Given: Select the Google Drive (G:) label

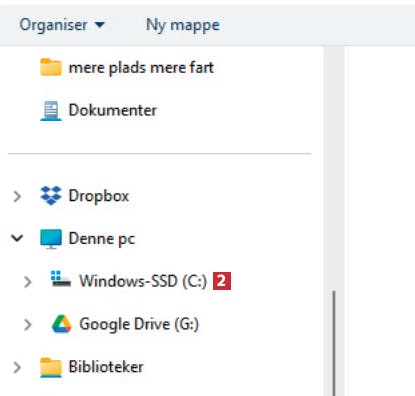Looking at the screenshot, I should tap(139, 324).
